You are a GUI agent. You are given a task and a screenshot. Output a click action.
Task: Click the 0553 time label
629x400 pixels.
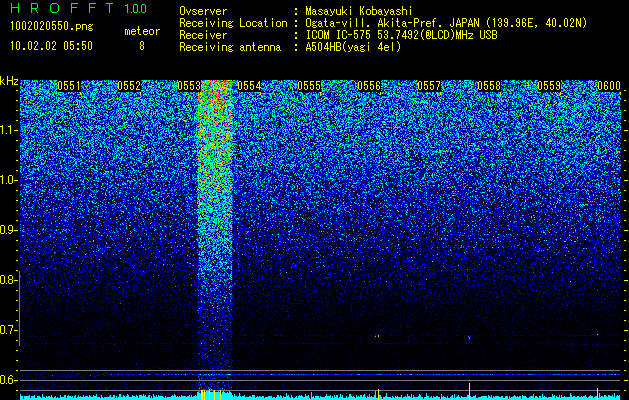pyautogui.click(x=189, y=86)
